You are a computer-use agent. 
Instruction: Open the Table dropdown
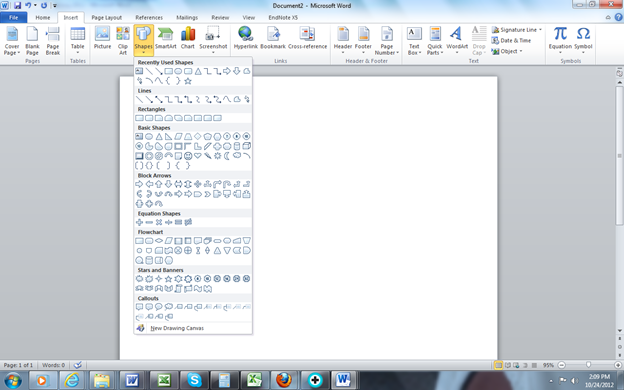(77, 40)
